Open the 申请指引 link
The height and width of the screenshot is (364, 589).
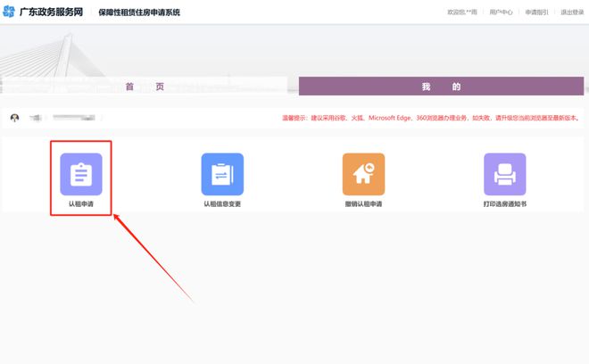536,12
